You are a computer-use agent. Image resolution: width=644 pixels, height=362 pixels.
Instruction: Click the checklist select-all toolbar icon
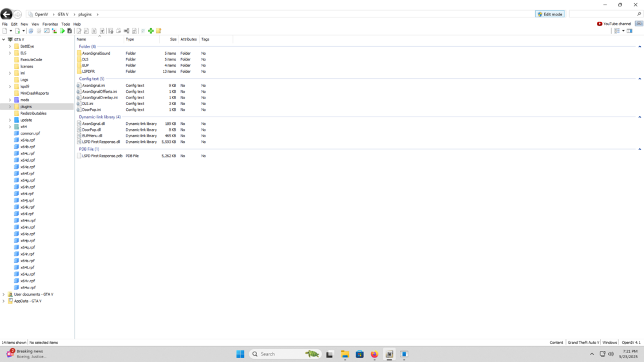46,31
